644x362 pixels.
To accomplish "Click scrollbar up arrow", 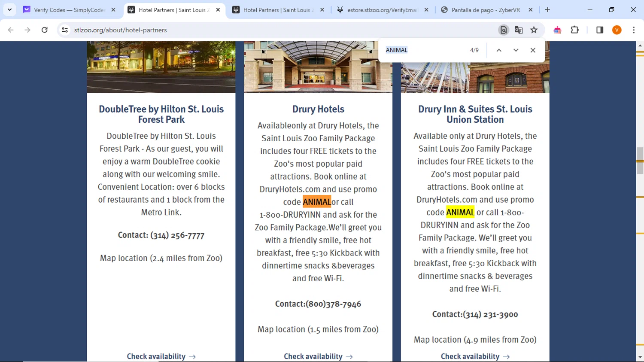I will coord(640,45).
